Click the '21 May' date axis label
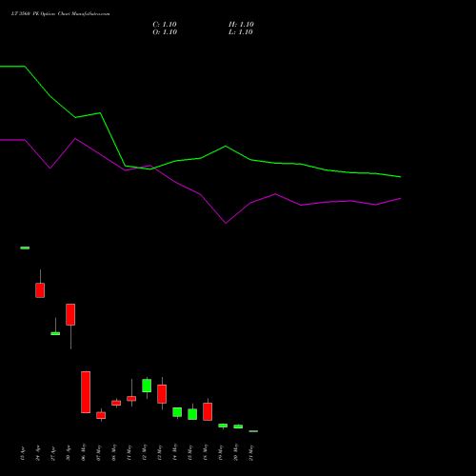 (251, 452)
